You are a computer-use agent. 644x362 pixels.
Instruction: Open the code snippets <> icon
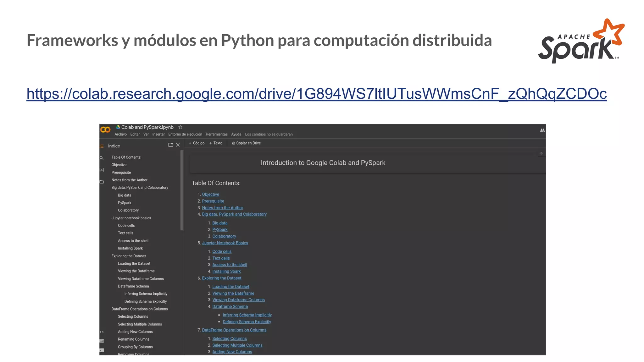102,332
